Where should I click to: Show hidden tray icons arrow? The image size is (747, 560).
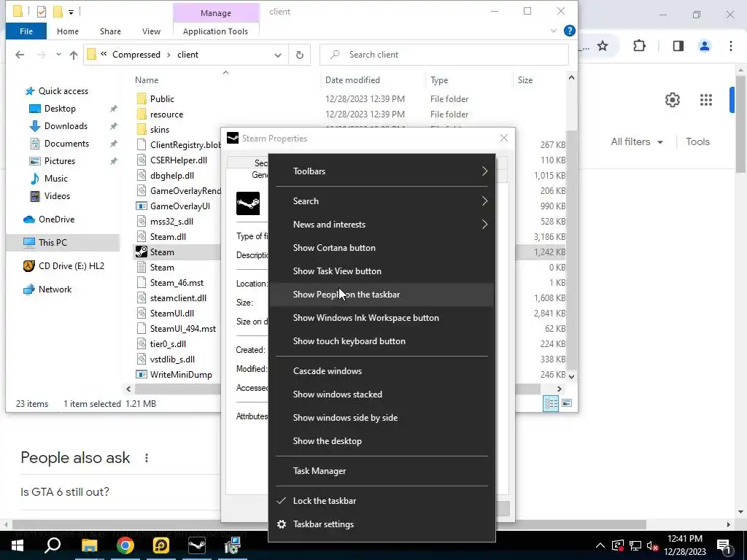600,545
